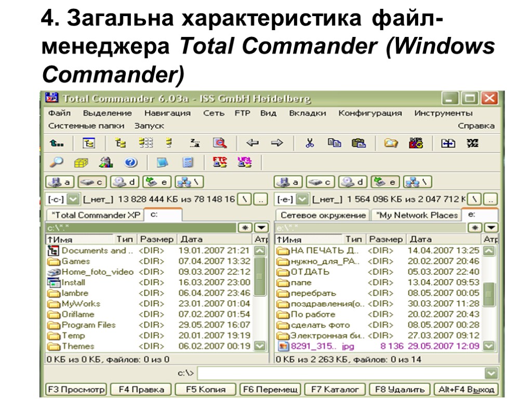Click the scissors cut icon
The height and width of the screenshot is (399, 532).
(x=310, y=143)
